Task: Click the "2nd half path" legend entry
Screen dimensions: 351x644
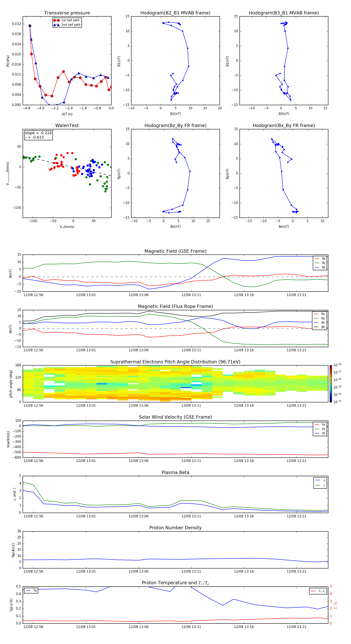Action: [x=67, y=25]
